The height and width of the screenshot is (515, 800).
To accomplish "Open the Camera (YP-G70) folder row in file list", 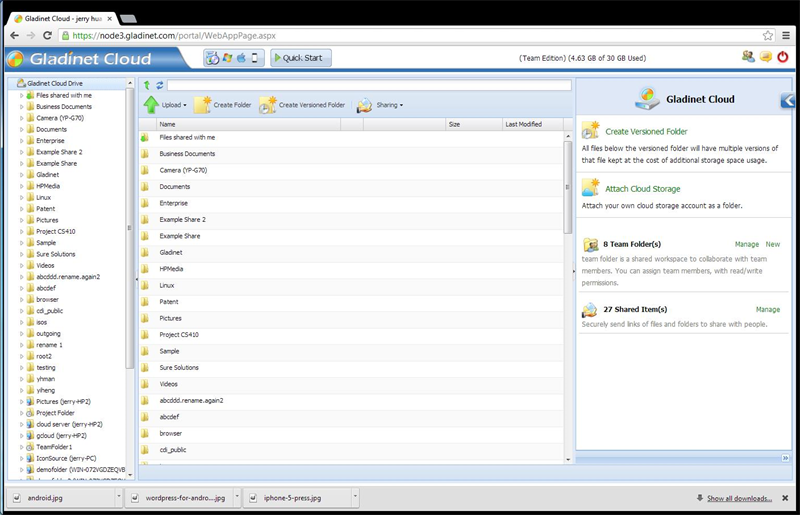I will point(351,170).
